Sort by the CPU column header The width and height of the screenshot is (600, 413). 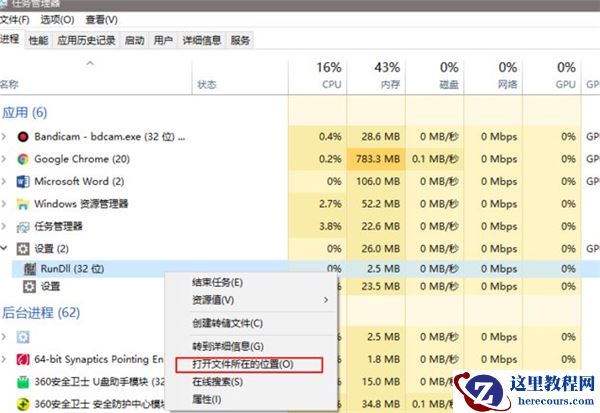[x=331, y=84]
